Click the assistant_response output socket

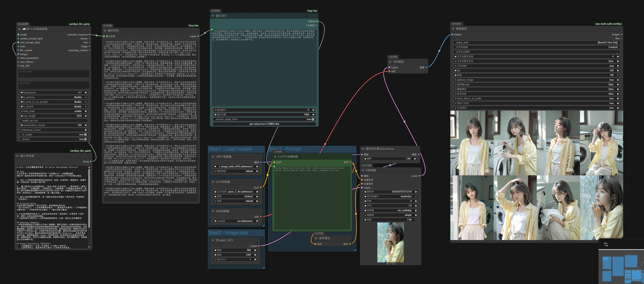(x=90, y=35)
